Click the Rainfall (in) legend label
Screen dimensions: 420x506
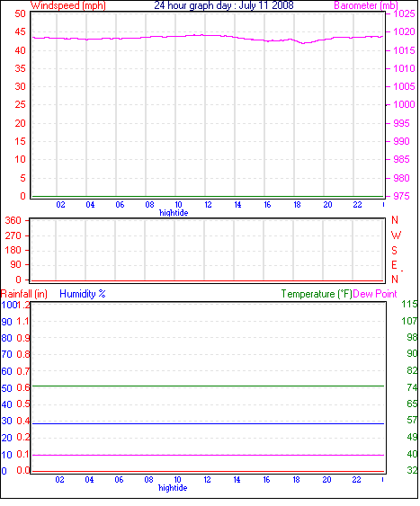24,294
